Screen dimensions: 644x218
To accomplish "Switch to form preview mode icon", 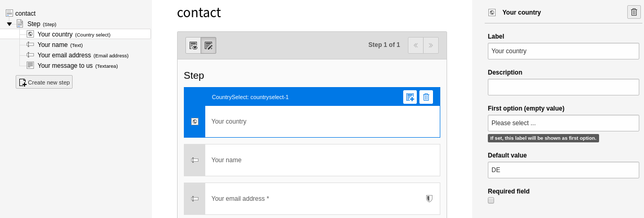I will point(193,45).
